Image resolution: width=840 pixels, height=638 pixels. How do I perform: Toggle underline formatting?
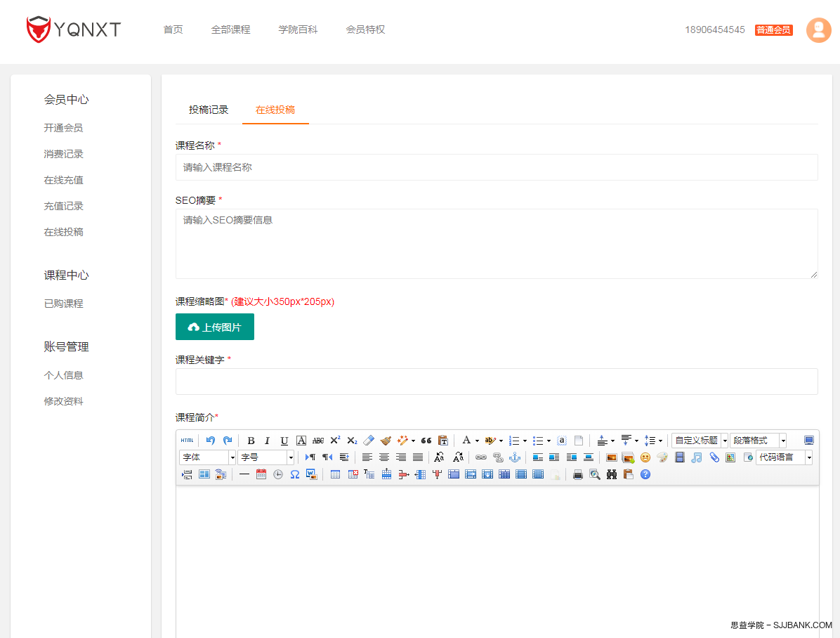click(x=284, y=441)
